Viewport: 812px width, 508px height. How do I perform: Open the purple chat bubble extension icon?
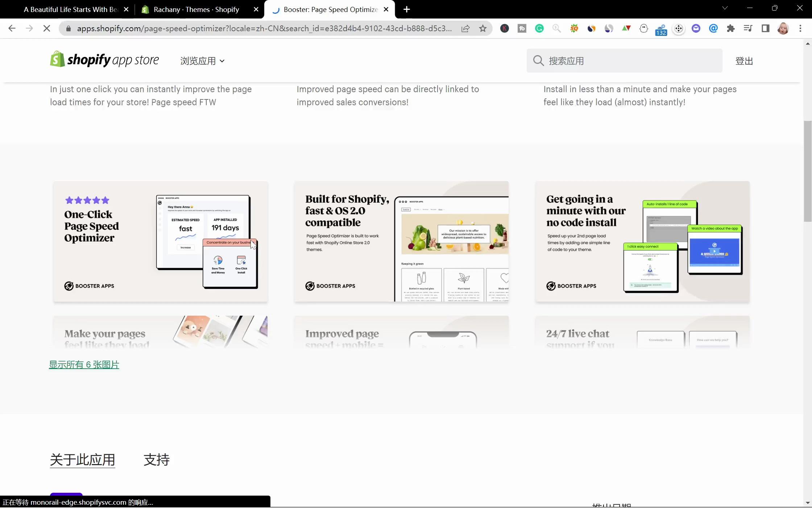coord(696,28)
